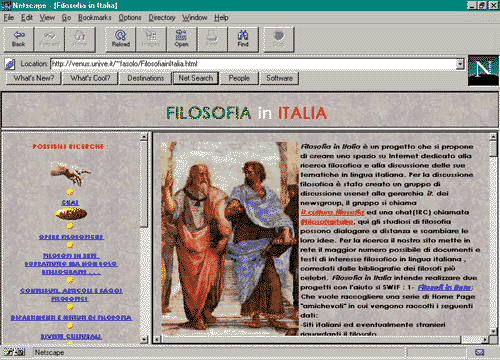500x360 pixels.
Task: Click the left frame scrollbar thumb
Action: point(144,184)
